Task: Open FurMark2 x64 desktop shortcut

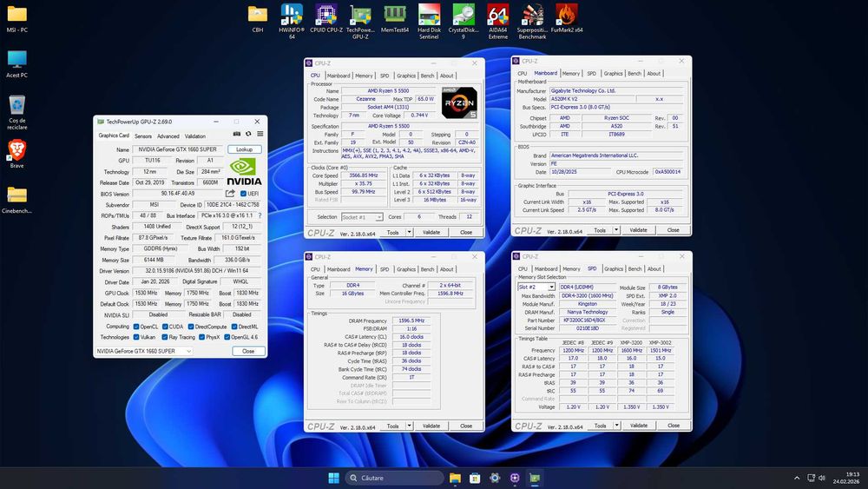Action: pyautogui.click(x=566, y=18)
